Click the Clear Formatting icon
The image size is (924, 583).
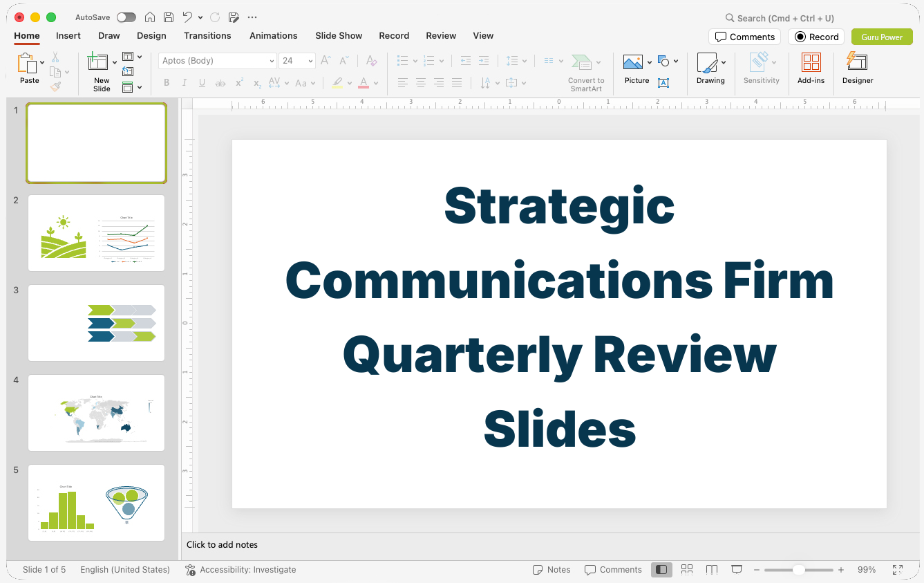[372, 61]
